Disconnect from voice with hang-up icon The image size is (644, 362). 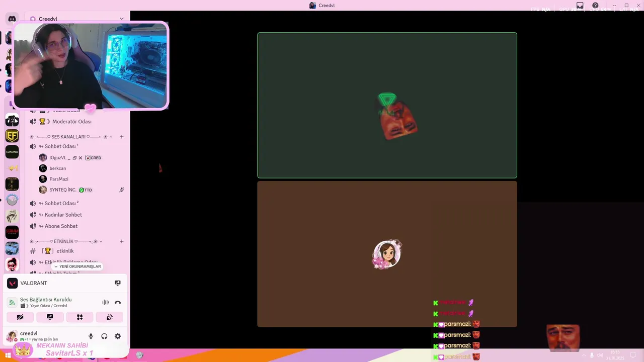pyautogui.click(x=118, y=302)
